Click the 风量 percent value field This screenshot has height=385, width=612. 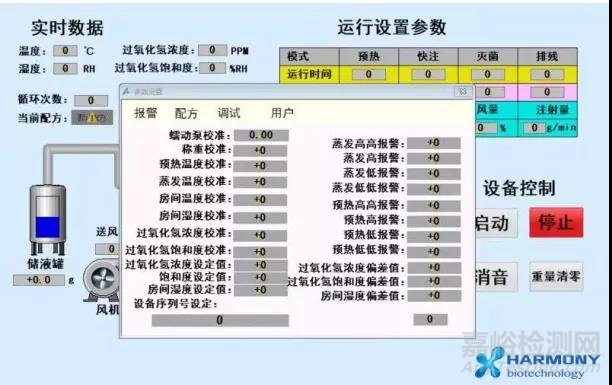click(486, 128)
